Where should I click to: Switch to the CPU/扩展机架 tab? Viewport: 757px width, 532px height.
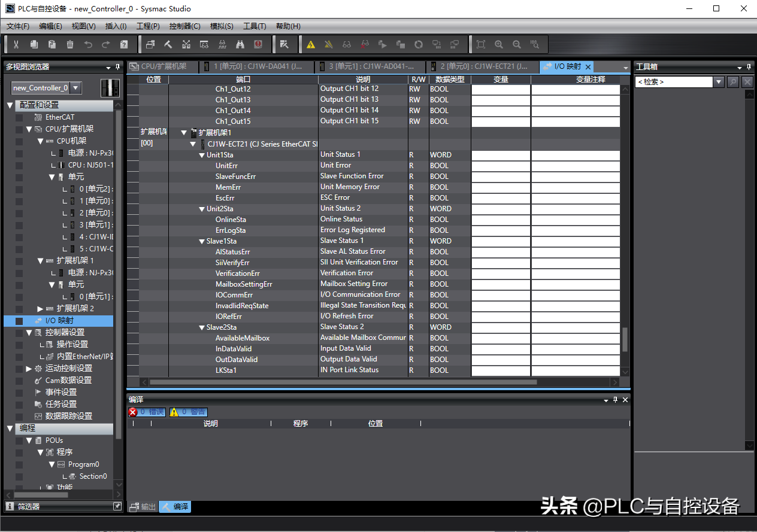pyautogui.click(x=163, y=66)
